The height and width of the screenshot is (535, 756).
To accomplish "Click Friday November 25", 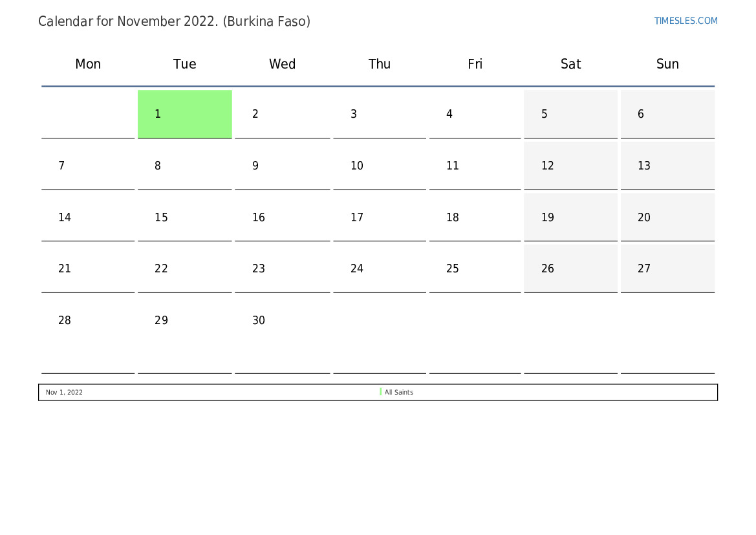I will point(475,268).
